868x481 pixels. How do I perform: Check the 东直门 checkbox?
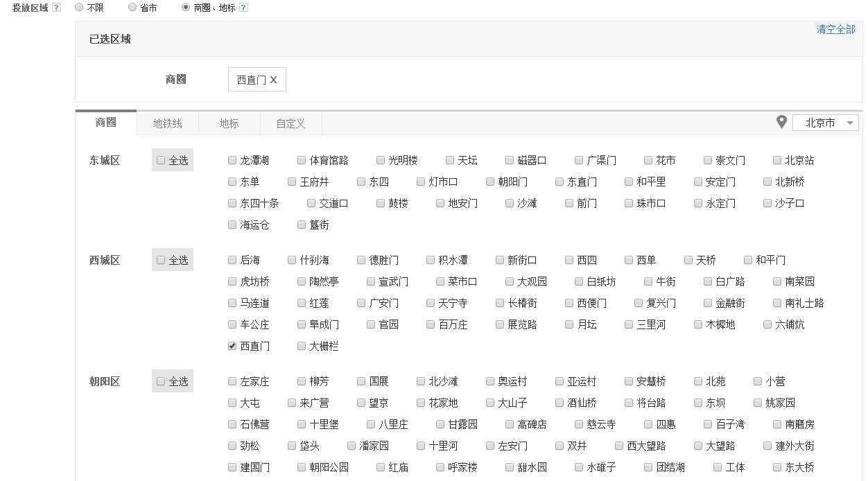pos(559,182)
